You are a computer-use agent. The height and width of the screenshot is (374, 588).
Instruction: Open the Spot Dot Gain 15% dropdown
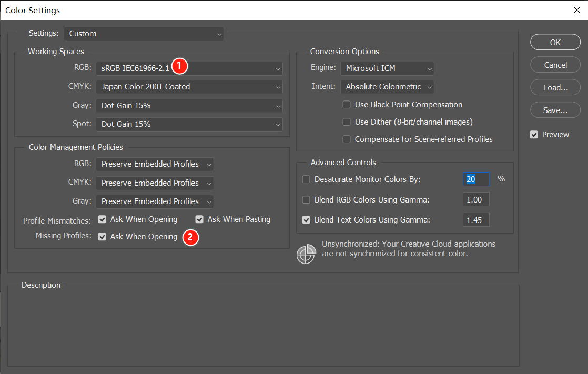(189, 124)
